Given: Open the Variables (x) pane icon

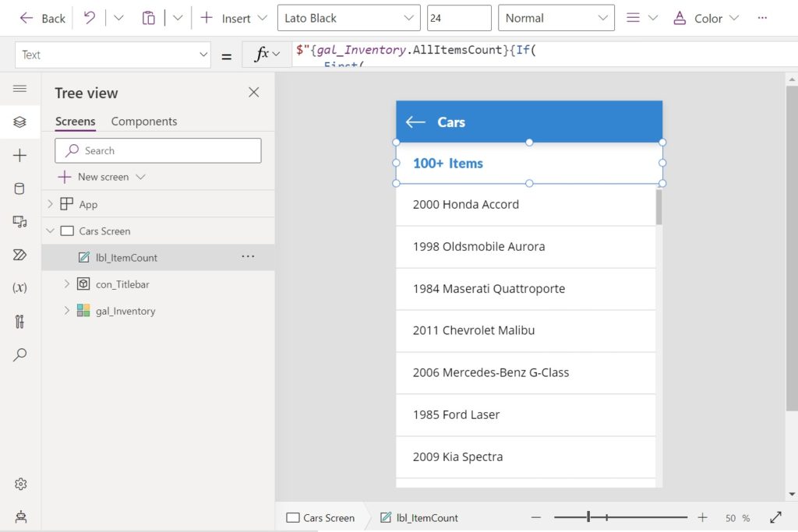Looking at the screenshot, I should click(19, 288).
